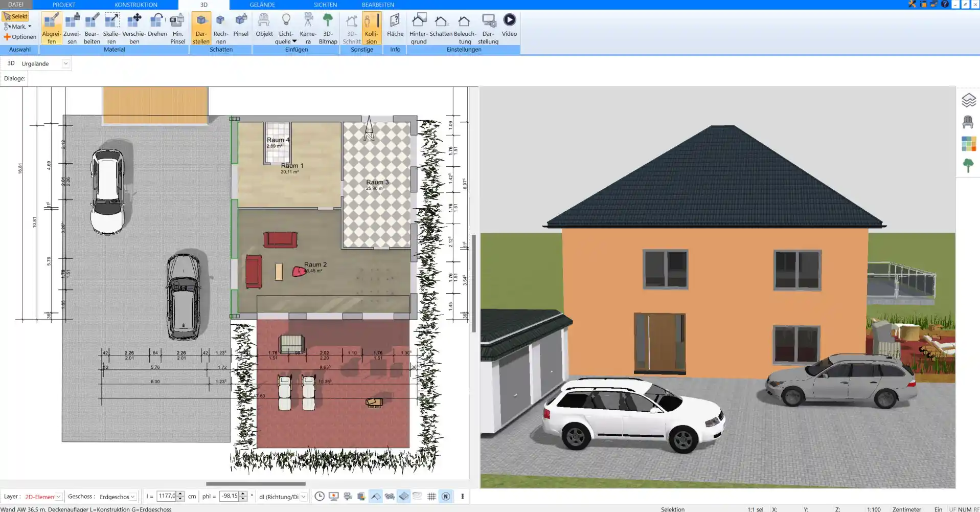Toggle the roof outline display button
The height and width of the screenshot is (512, 980).
click(376, 496)
